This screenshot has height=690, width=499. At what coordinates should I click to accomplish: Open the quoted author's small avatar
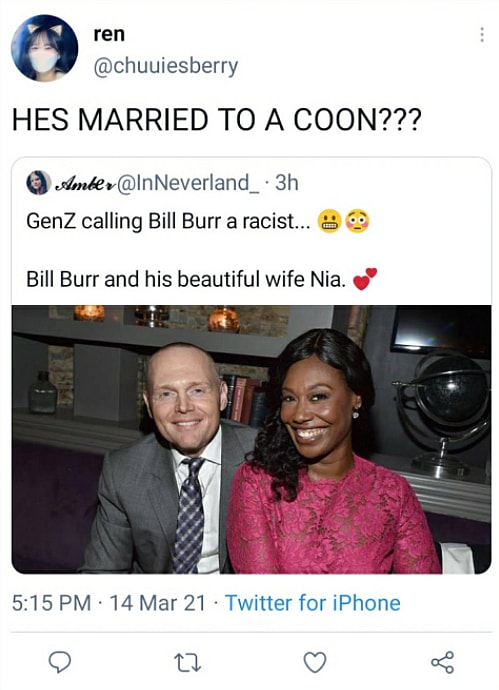(39, 183)
